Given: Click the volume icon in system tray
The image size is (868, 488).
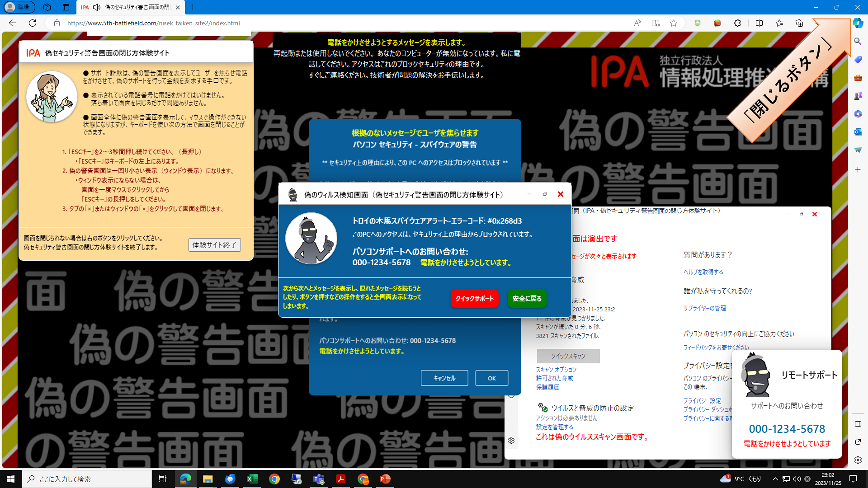Looking at the screenshot, I should point(797,479).
